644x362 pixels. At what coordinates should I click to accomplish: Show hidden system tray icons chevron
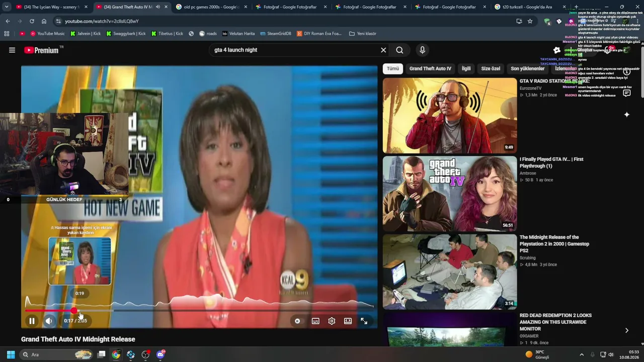point(582,354)
